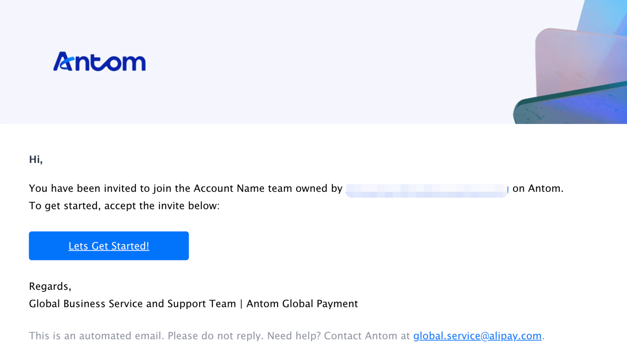
Task: Click the "Regards," sign-off text
Action: point(50,286)
